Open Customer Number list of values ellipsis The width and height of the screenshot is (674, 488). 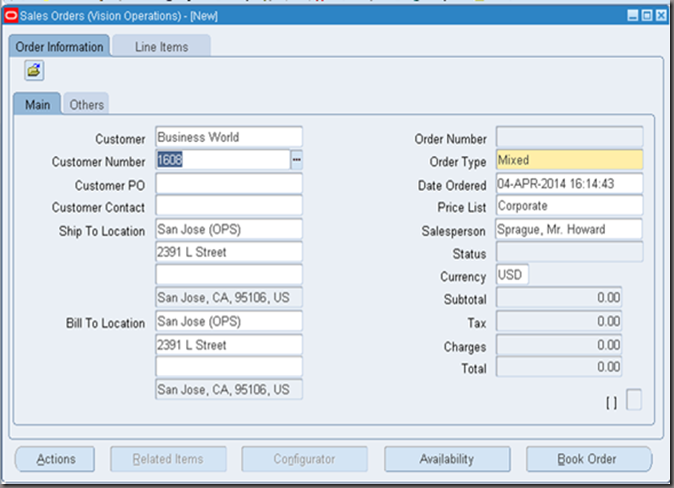[296, 160]
